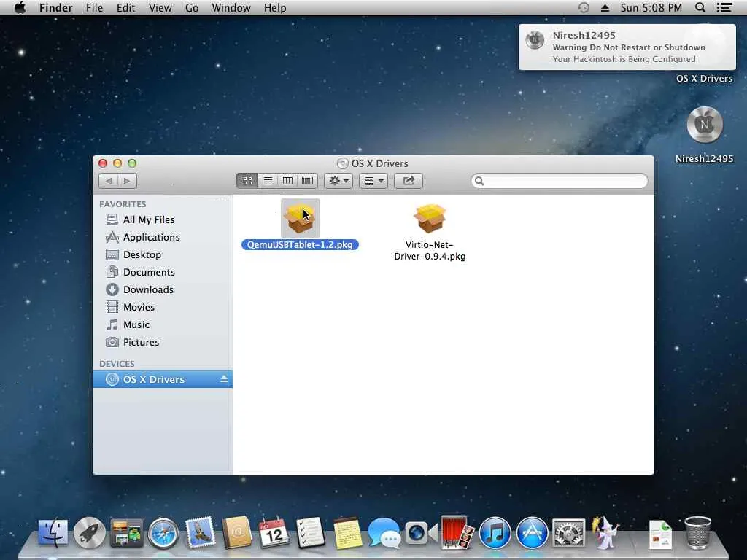Viewport: 747px width, 560px height.
Task: Open Mission Control in the Dock
Action: point(125,532)
